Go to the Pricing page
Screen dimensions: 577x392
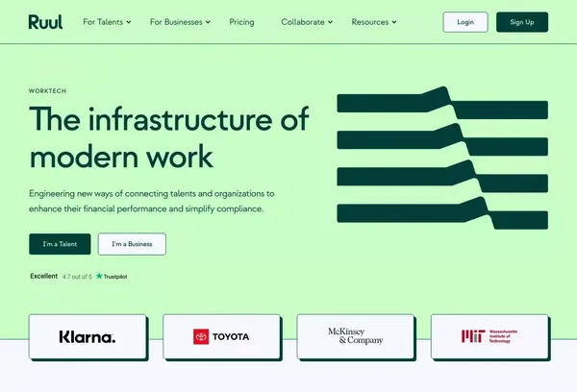241,22
